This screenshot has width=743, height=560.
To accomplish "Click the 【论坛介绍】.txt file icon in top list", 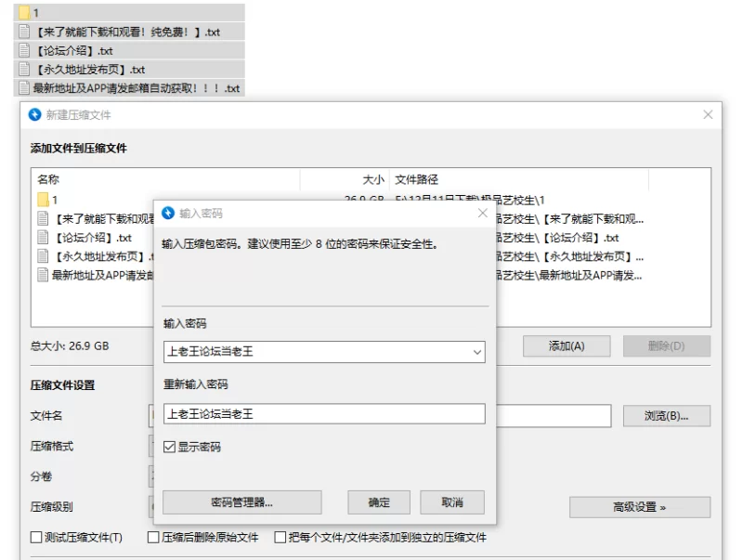I will pyautogui.click(x=24, y=51).
